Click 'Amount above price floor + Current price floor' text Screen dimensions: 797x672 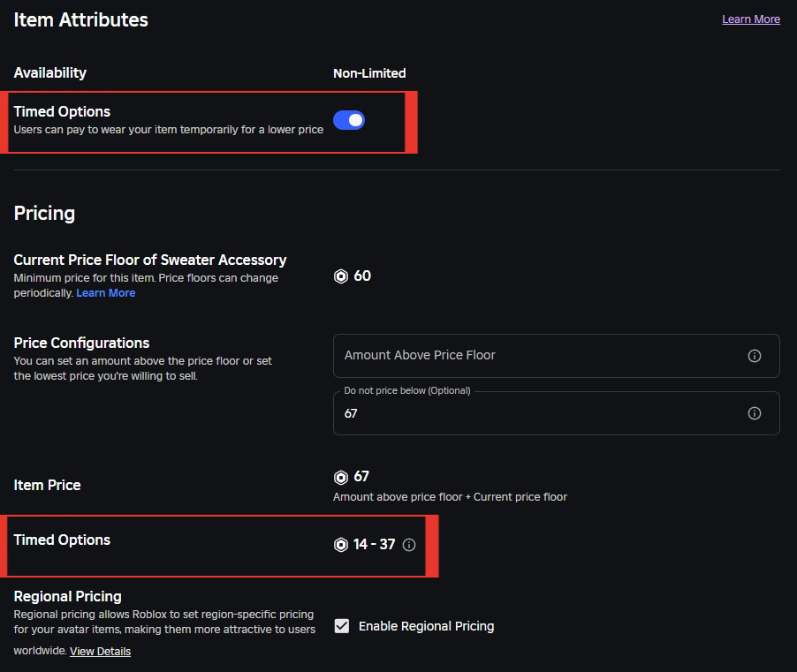(x=450, y=497)
